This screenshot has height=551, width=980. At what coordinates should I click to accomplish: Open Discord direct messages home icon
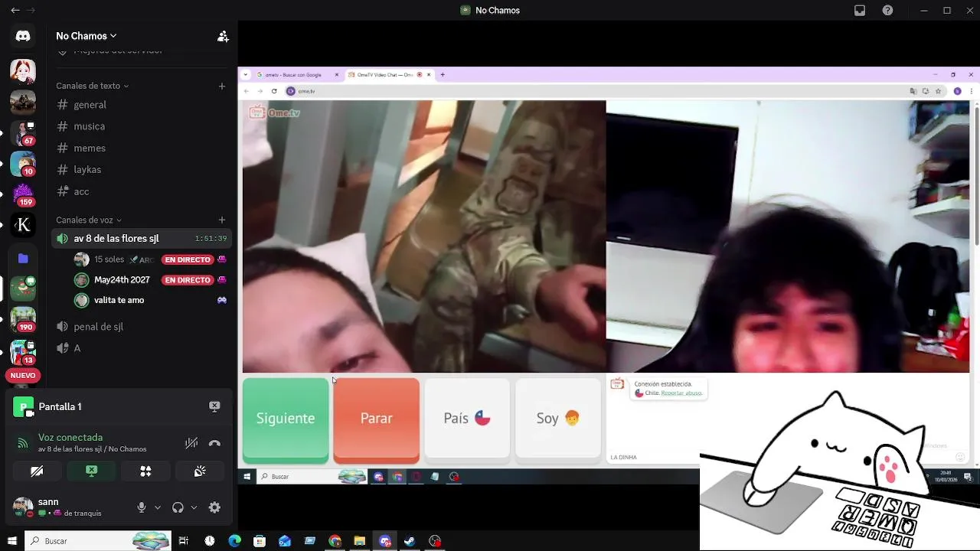click(x=23, y=36)
